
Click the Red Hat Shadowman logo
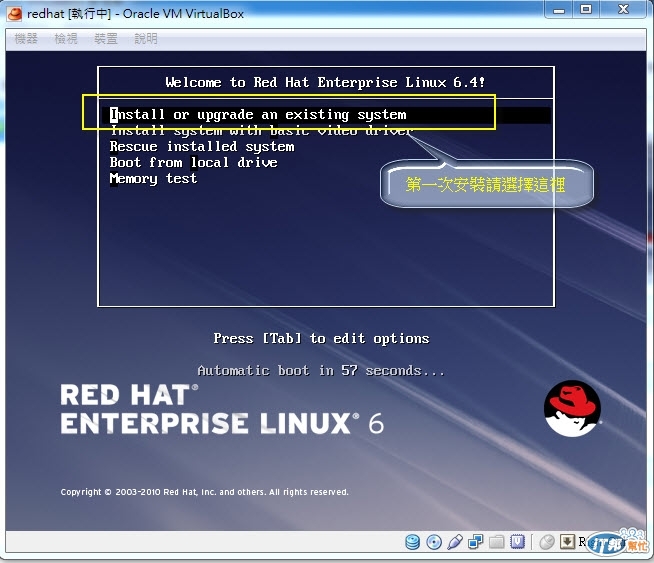(572, 409)
